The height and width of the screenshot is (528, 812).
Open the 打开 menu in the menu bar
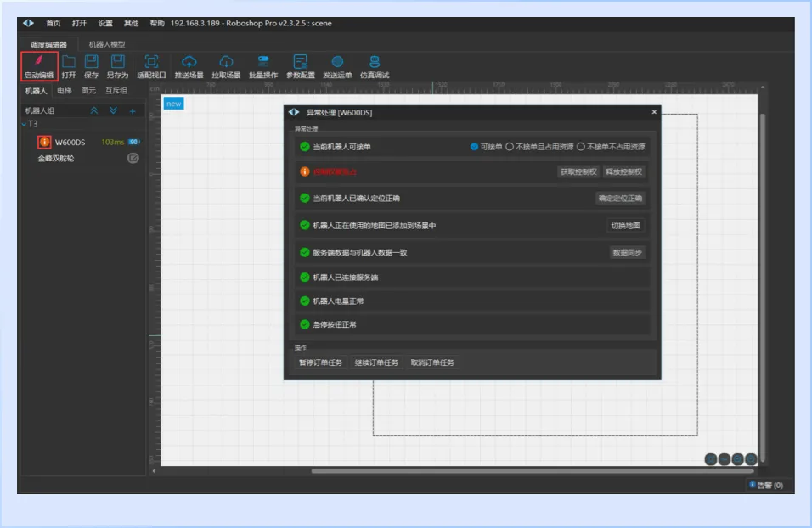pyautogui.click(x=79, y=23)
